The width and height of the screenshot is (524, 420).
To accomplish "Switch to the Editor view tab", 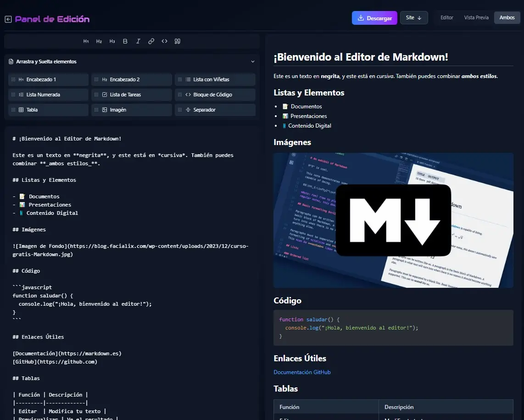I will [x=447, y=18].
